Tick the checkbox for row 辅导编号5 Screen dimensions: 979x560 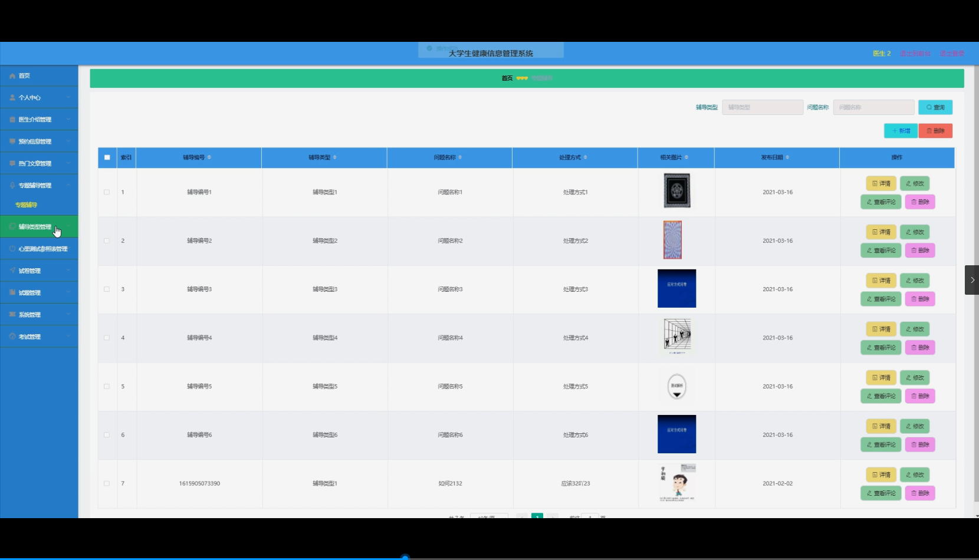tap(107, 387)
